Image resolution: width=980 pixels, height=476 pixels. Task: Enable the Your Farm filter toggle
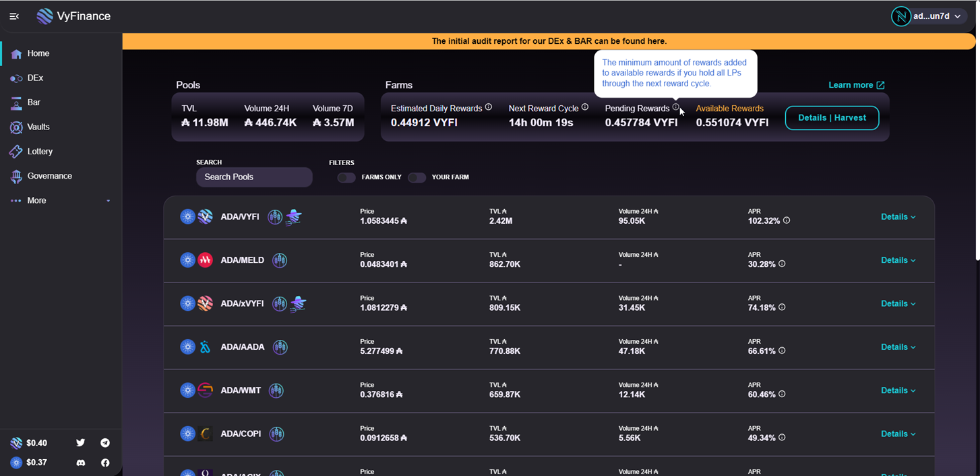coord(417,177)
